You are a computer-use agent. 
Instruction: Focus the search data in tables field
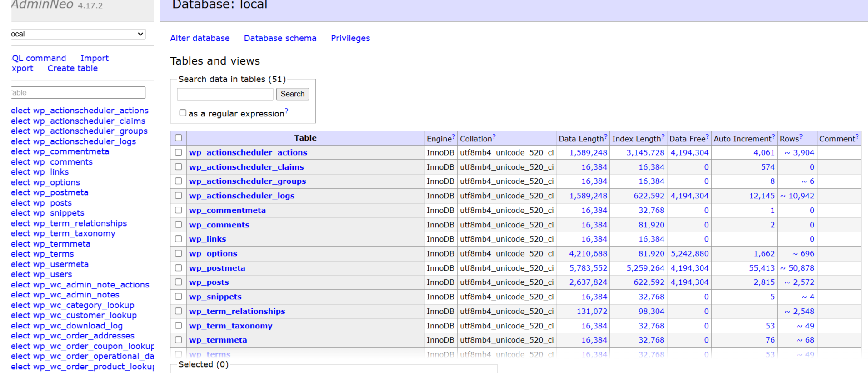225,94
